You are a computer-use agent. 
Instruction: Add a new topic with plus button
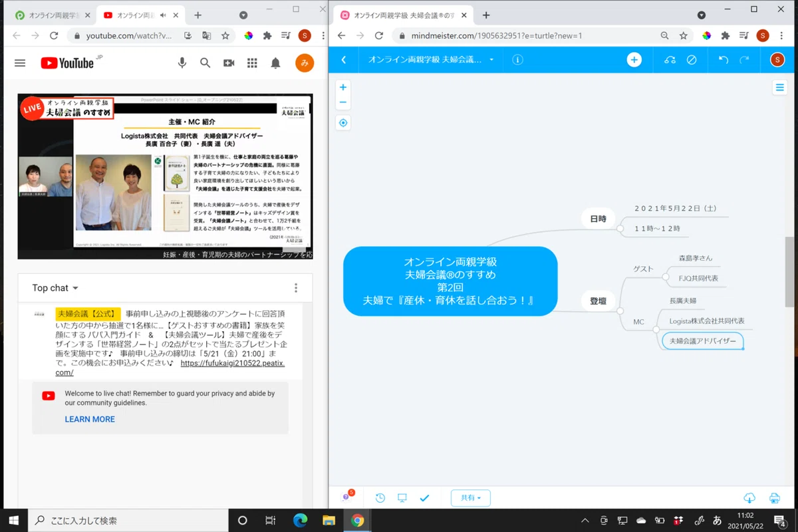(634, 60)
